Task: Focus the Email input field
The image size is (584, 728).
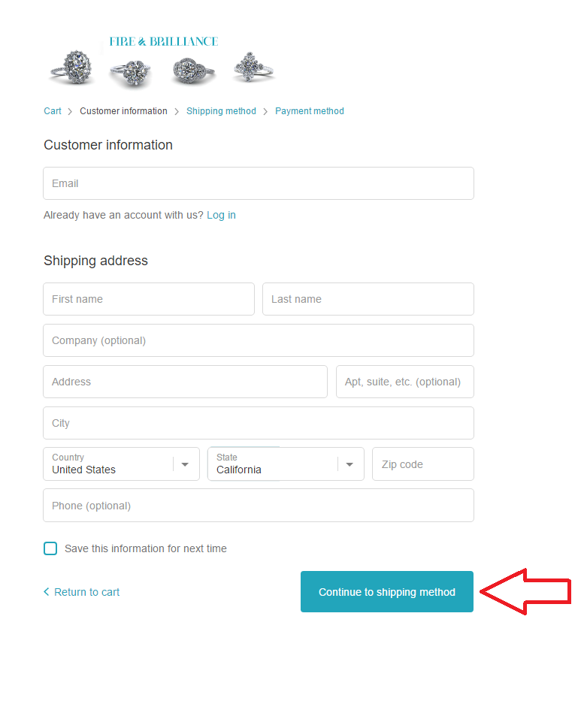Action: pos(259,183)
